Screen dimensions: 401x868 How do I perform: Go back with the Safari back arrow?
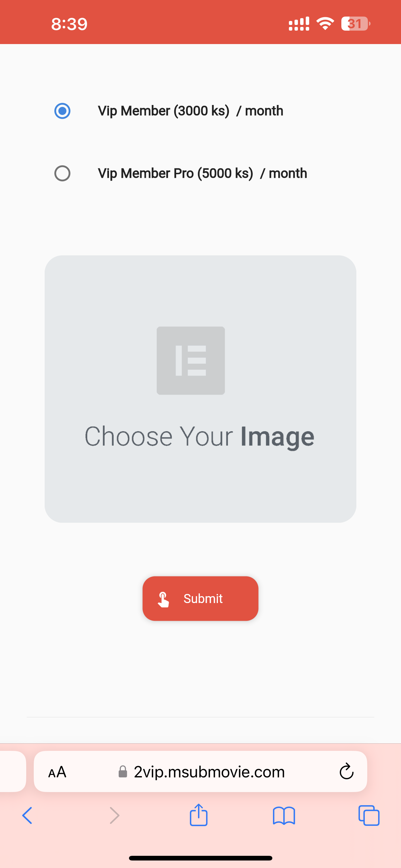[x=27, y=816]
